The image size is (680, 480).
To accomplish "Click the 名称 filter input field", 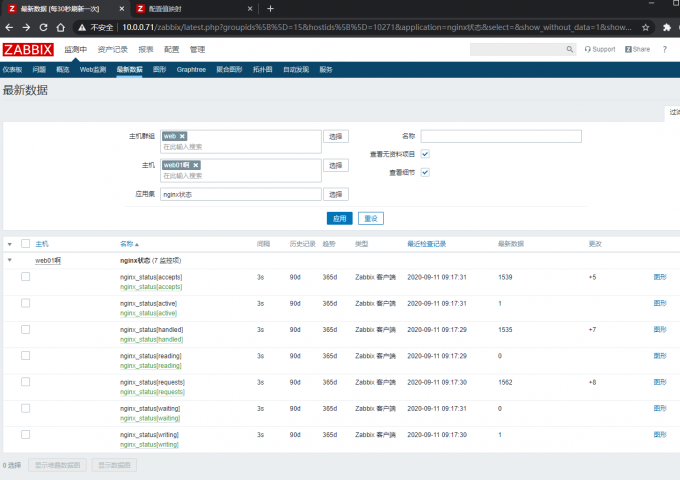I will point(501,136).
